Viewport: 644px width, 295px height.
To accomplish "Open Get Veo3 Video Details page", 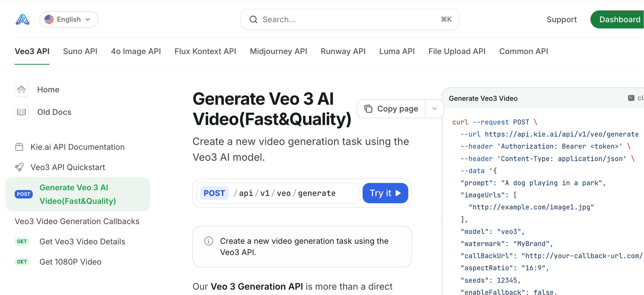I will coord(82,242).
